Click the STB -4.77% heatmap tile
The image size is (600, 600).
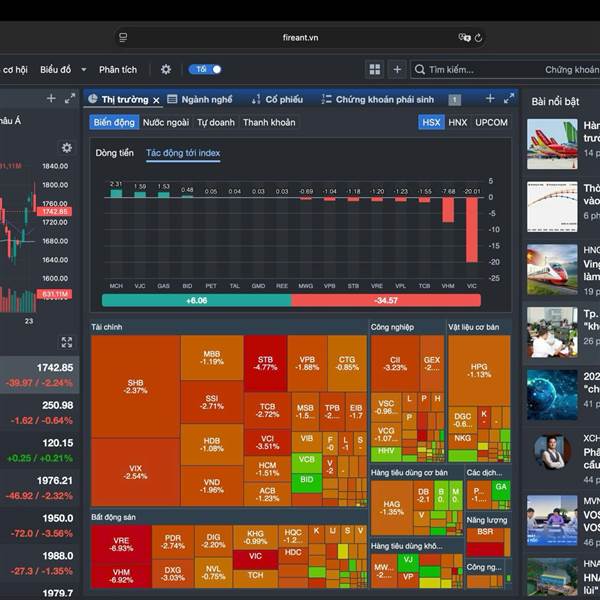[x=265, y=363]
